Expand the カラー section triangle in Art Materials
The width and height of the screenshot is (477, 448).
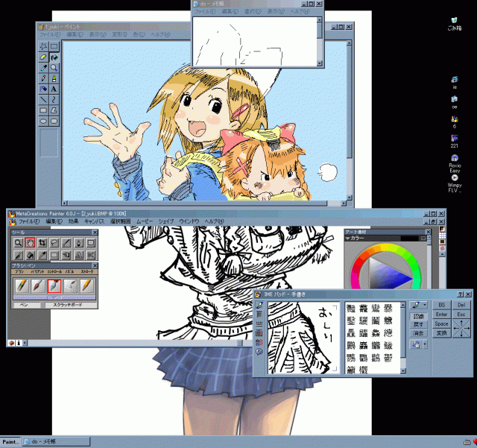click(x=349, y=239)
